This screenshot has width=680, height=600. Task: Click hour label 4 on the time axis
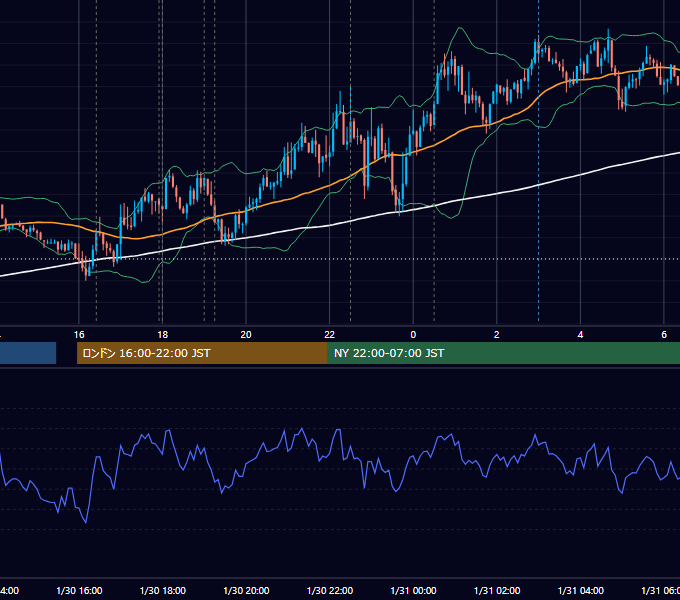coord(580,335)
